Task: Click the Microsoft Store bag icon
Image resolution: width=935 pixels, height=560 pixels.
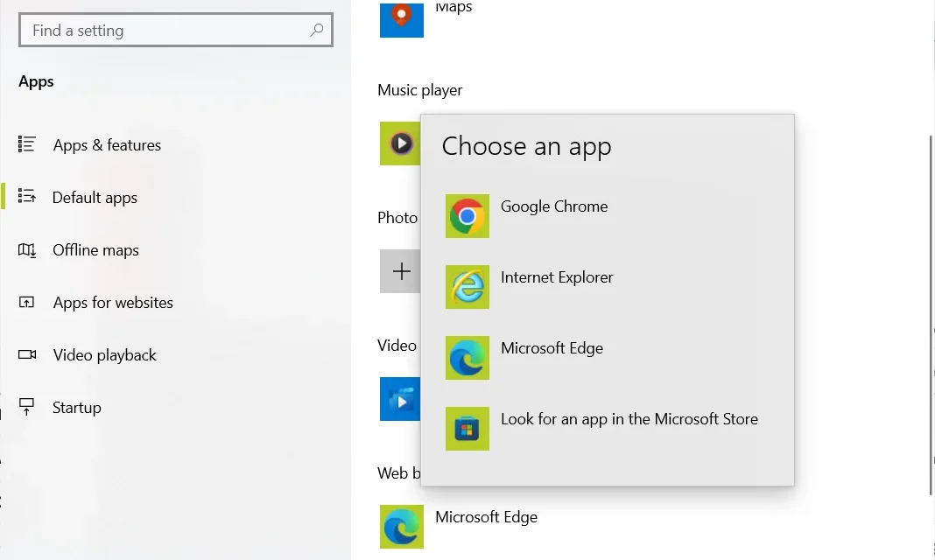Action: coord(467,429)
